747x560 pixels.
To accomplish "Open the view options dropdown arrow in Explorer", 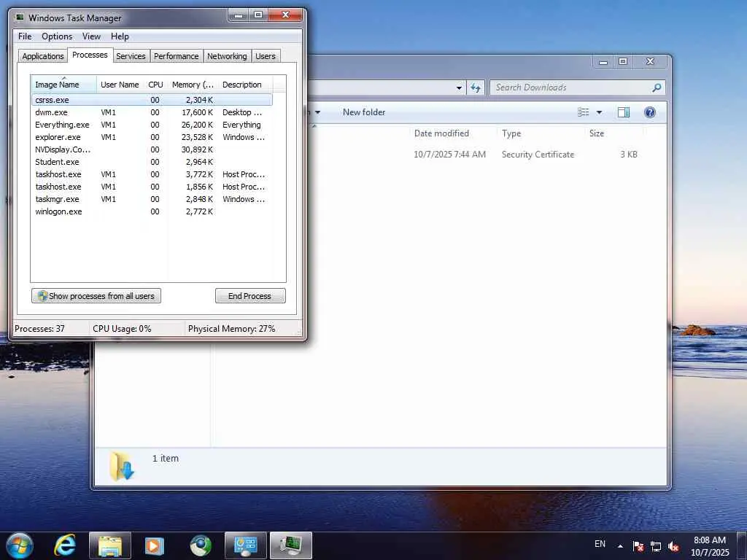I will (x=600, y=112).
